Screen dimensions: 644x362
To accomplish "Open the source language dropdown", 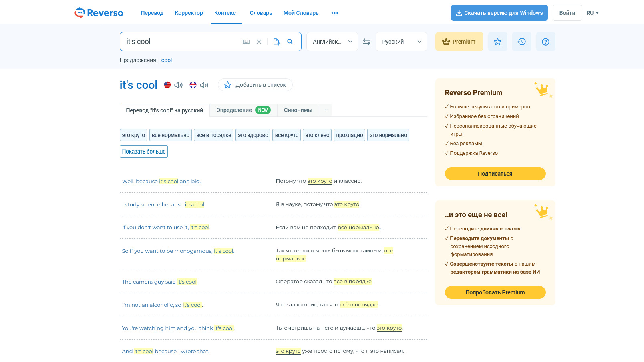I will (x=332, y=42).
